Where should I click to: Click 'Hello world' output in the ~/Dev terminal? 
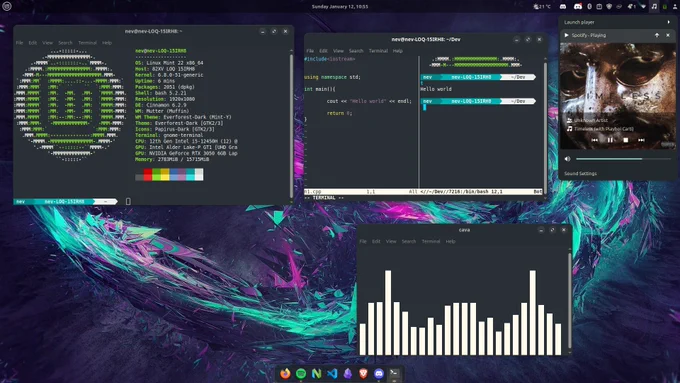tap(436, 89)
